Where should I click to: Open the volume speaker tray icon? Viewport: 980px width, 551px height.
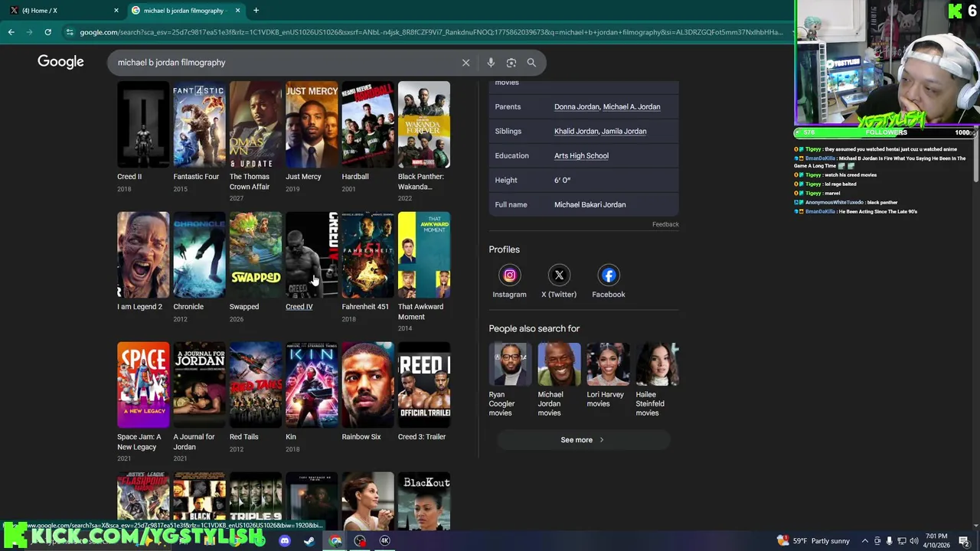coord(913,541)
